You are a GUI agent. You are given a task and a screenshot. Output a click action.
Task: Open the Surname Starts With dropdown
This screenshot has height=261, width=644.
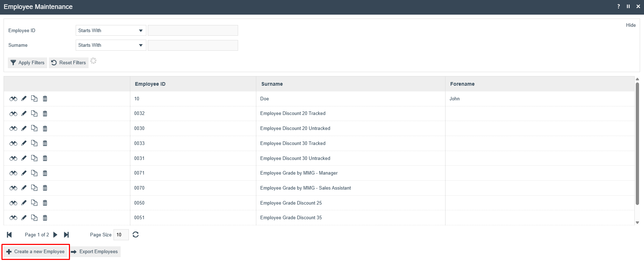tap(111, 45)
